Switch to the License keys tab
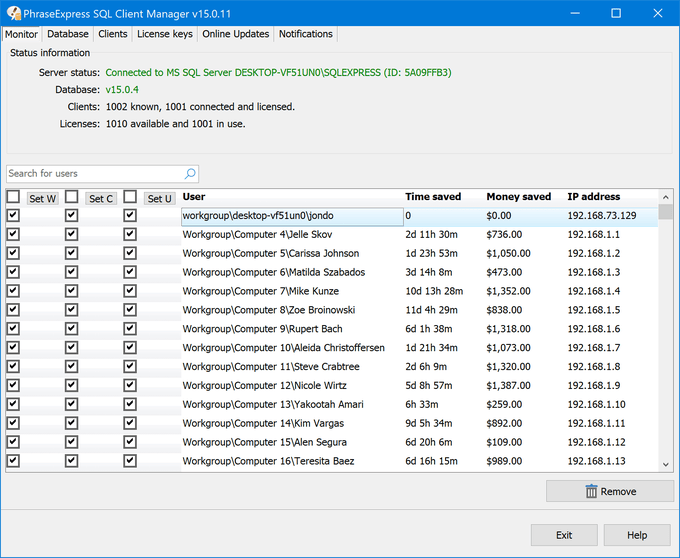The height and width of the screenshot is (558, 680). tap(164, 34)
